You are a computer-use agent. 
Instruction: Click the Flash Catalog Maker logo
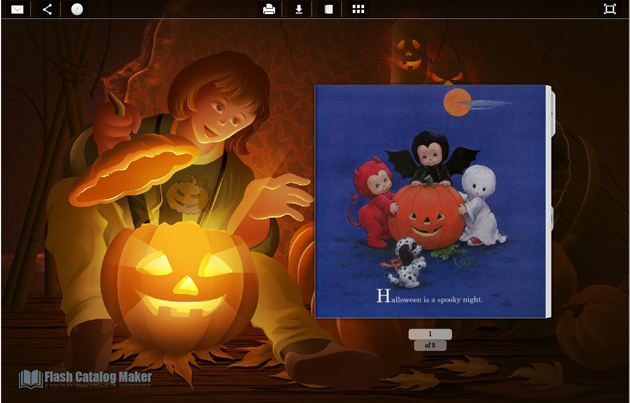tap(85, 378)
